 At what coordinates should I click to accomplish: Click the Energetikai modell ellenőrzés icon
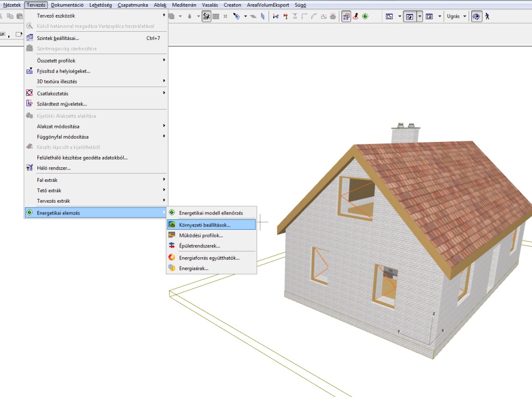[172, 213]
